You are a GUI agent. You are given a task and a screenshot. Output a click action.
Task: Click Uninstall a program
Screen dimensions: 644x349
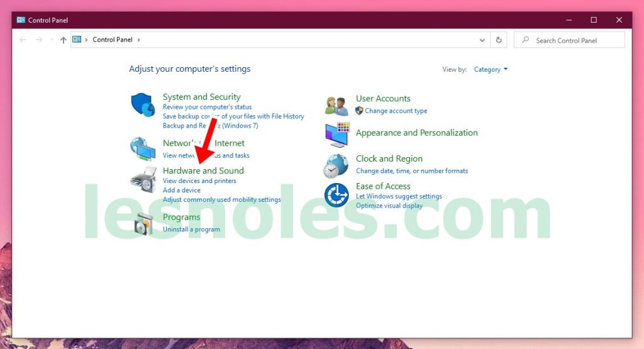click(191, 229)
